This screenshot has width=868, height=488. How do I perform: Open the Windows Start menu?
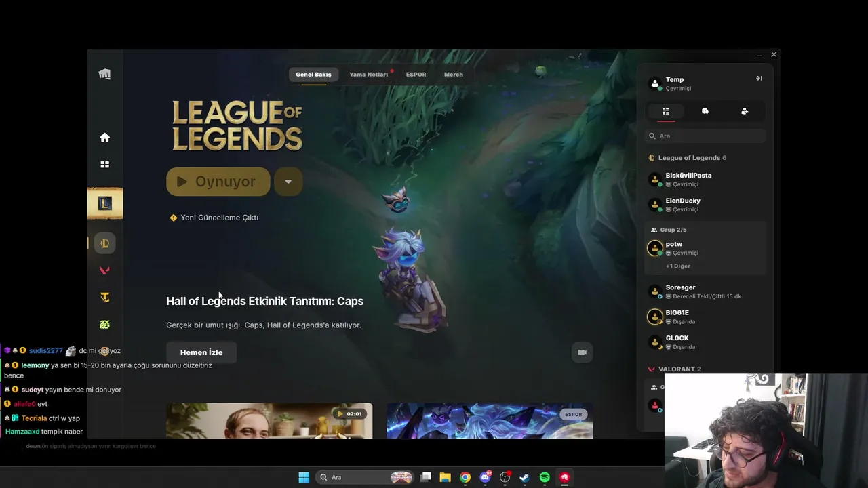(304, 477)
